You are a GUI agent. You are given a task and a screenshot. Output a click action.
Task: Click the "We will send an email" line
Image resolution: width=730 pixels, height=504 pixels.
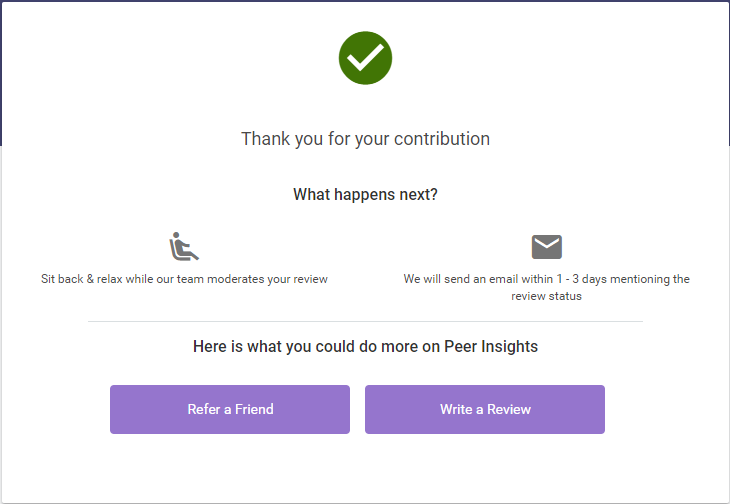click(x=546, y=279)
